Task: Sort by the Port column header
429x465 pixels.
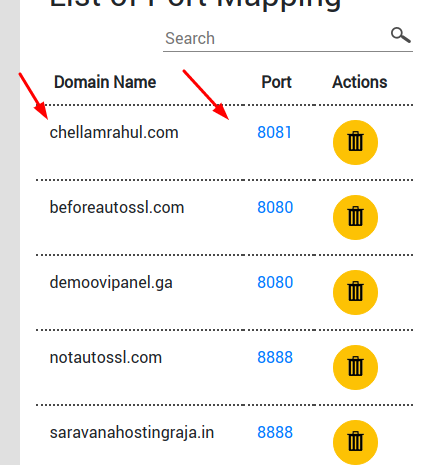Action: click(276, 82)
